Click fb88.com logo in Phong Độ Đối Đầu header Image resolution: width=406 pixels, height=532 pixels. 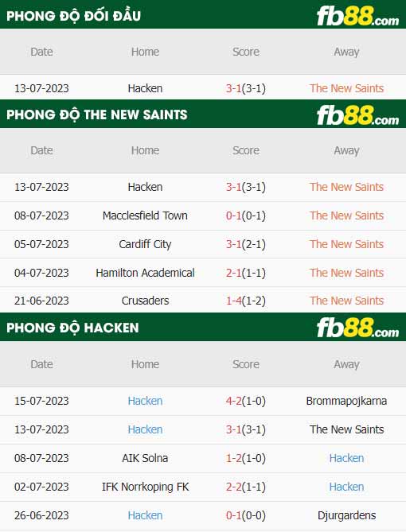[357, 16]
